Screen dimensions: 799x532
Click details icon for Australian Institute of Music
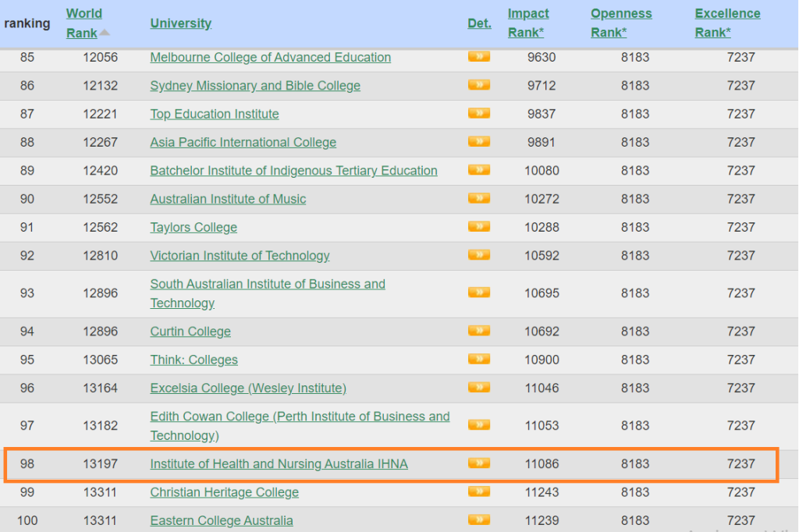[479, 198]
